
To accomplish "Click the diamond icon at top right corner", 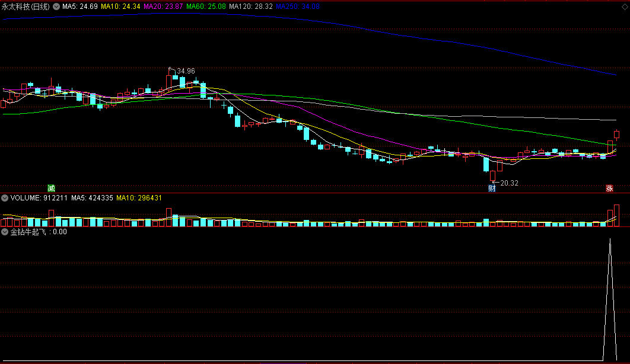I will [x=625, y=7].
